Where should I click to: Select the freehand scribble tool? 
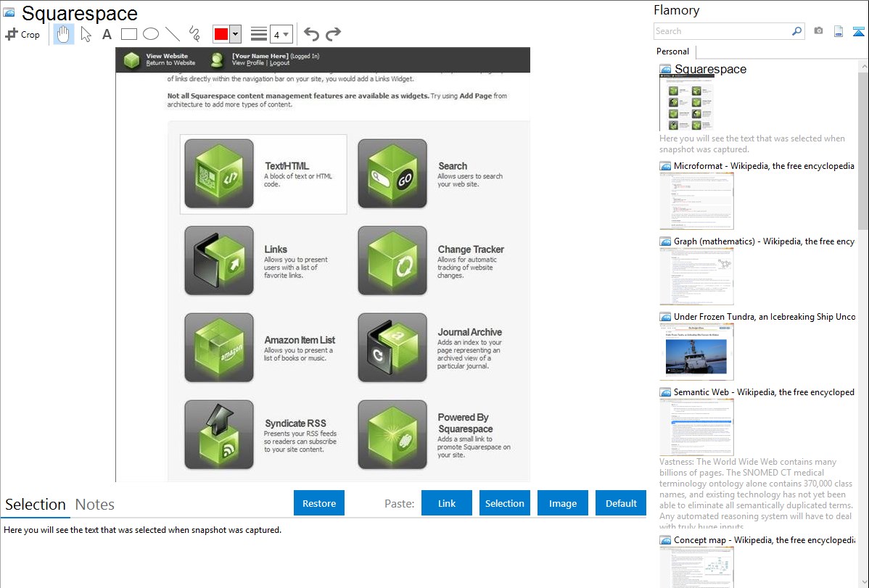(194, 34)
